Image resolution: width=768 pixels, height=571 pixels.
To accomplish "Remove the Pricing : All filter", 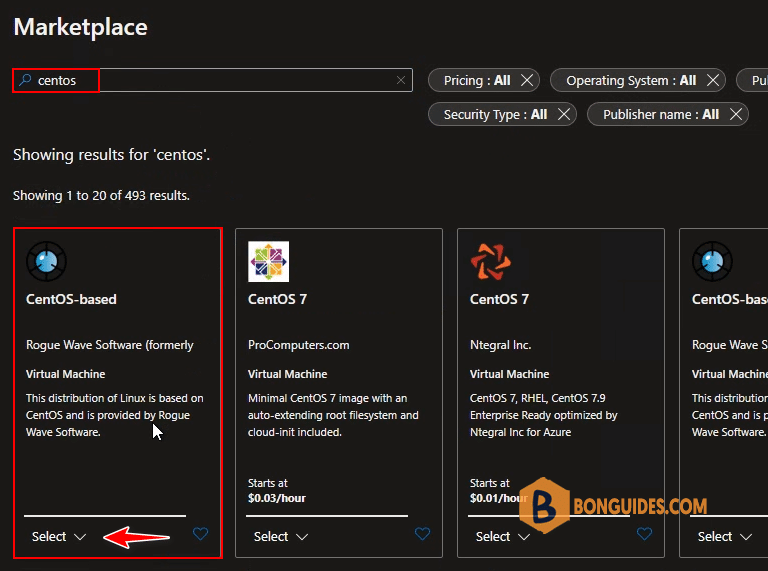I will (x=527, y=80).
